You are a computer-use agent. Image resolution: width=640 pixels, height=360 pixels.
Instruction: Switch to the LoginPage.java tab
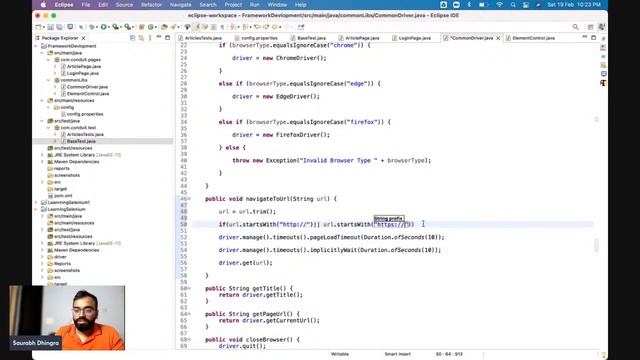click(x=414, y=38)
